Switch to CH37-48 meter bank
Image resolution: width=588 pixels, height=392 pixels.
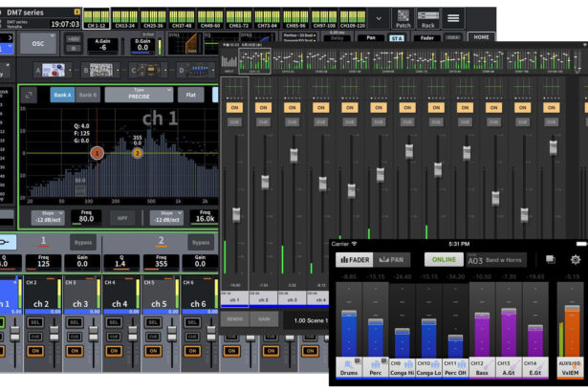pos(182,19)
